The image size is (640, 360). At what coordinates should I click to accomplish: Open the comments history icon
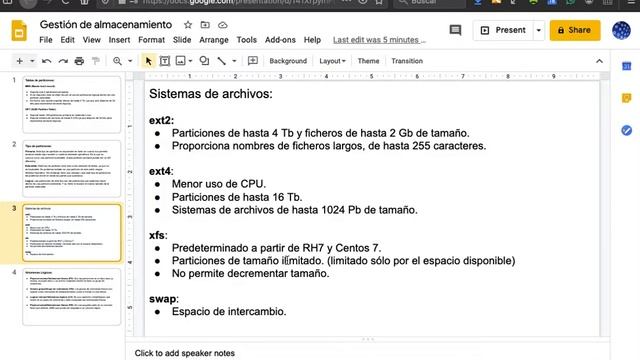coord(455,30)
